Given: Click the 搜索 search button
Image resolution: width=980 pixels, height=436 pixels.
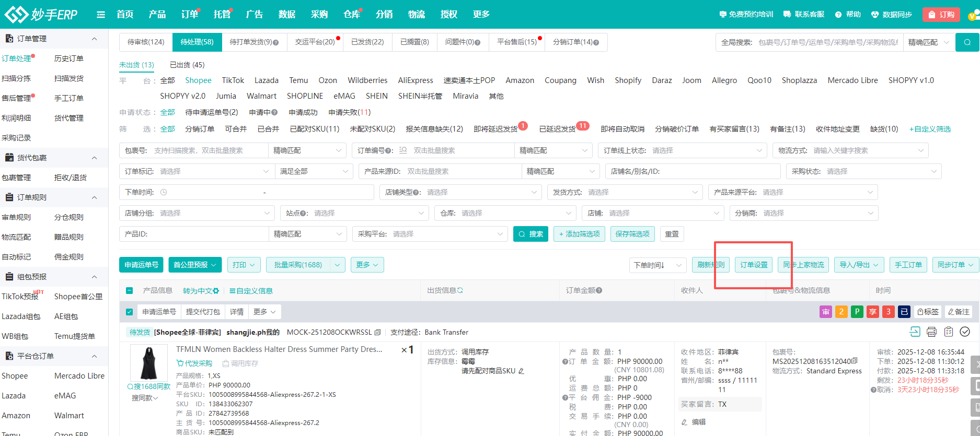Looking at the screenshot, I should point(531,234).
